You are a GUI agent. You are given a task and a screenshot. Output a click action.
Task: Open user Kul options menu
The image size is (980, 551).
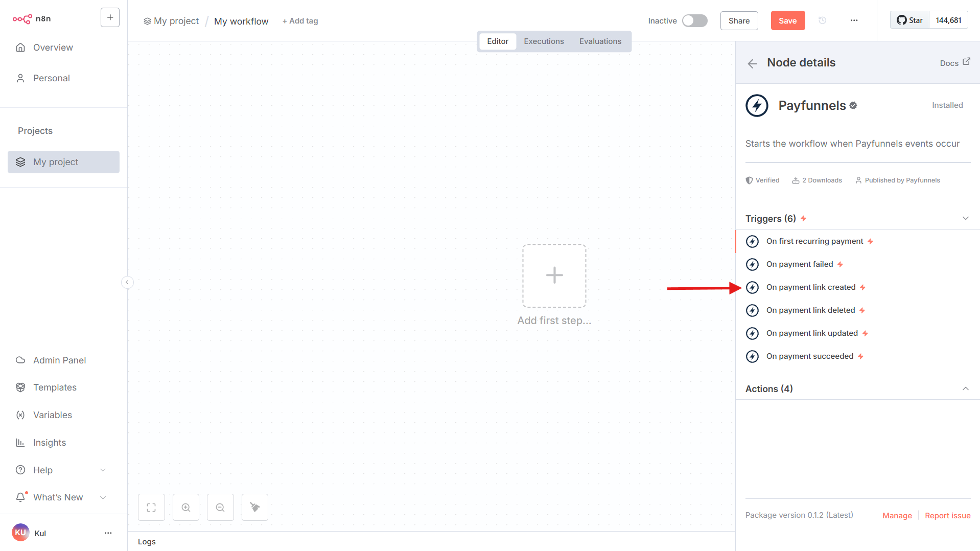click(108, 533)
